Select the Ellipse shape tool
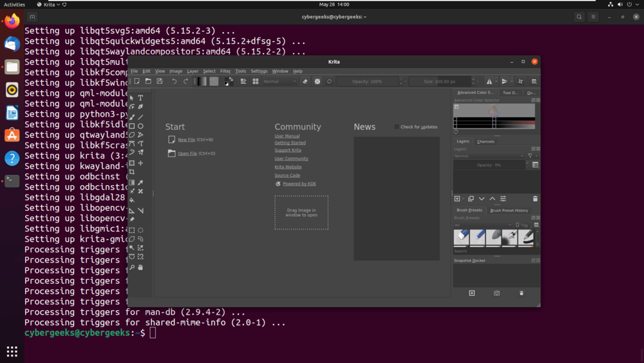 pyautogui.click(x=140, y=126)
